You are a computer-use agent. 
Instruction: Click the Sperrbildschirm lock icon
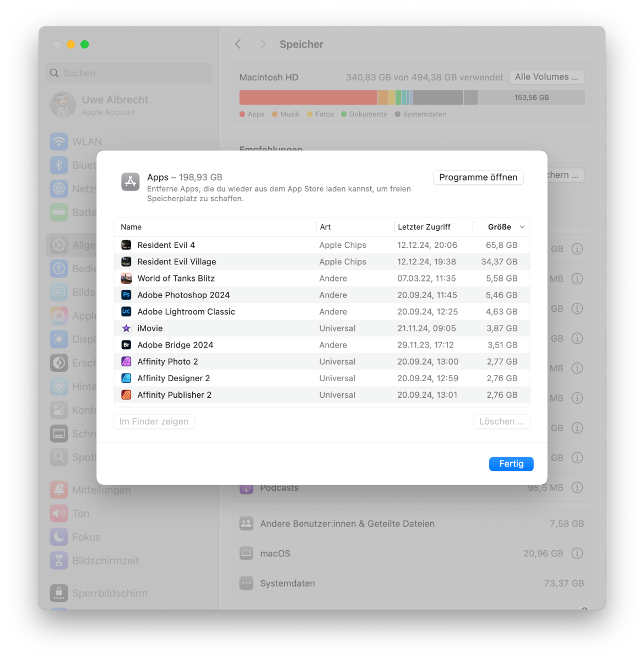(59, 593)
